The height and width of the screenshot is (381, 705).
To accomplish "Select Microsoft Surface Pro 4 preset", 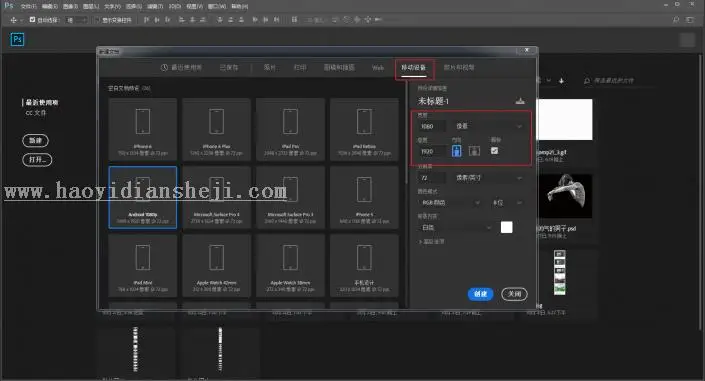I will (216, 197).
